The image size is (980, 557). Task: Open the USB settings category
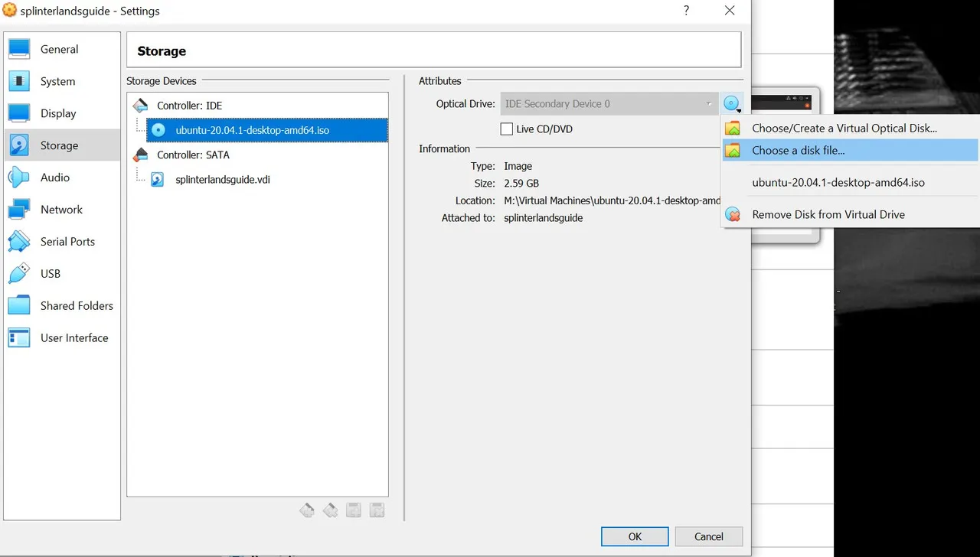click(x=61, y=274)
